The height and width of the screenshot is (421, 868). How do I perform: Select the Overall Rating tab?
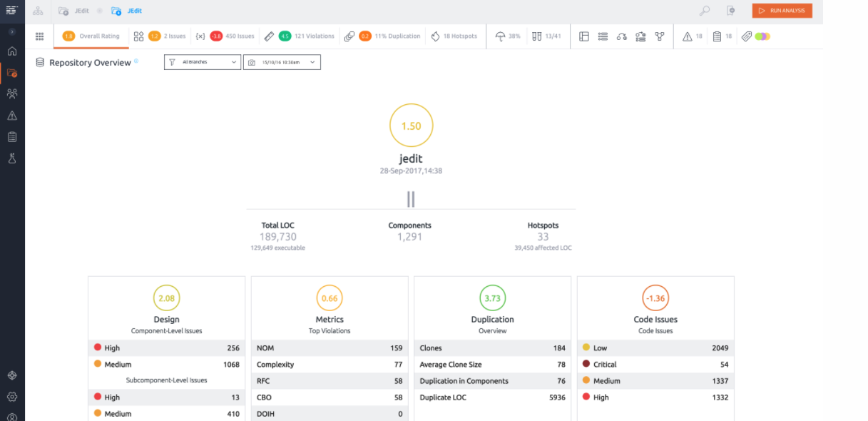(x=91, y=36)
